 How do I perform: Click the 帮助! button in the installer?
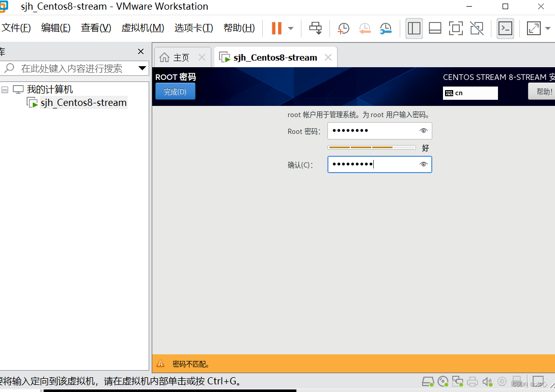[543, 92]
